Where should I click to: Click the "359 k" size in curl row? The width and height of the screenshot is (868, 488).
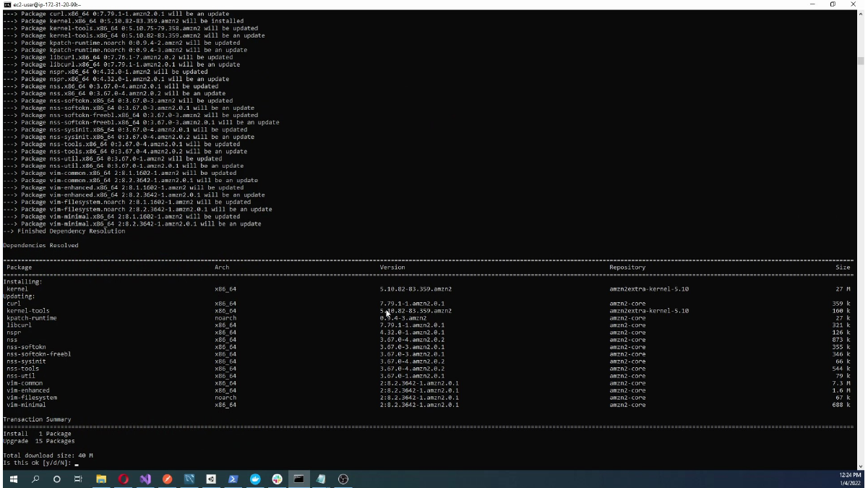pos(841,303)
